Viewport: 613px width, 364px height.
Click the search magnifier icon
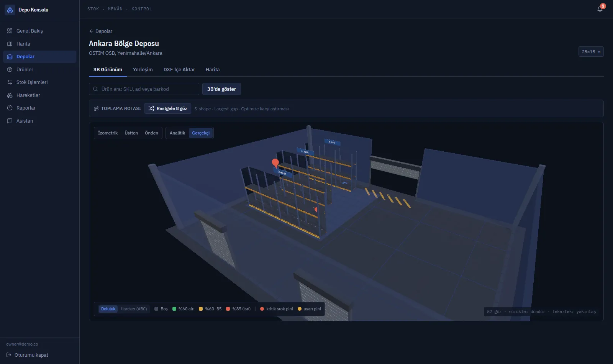coord(95,89)
